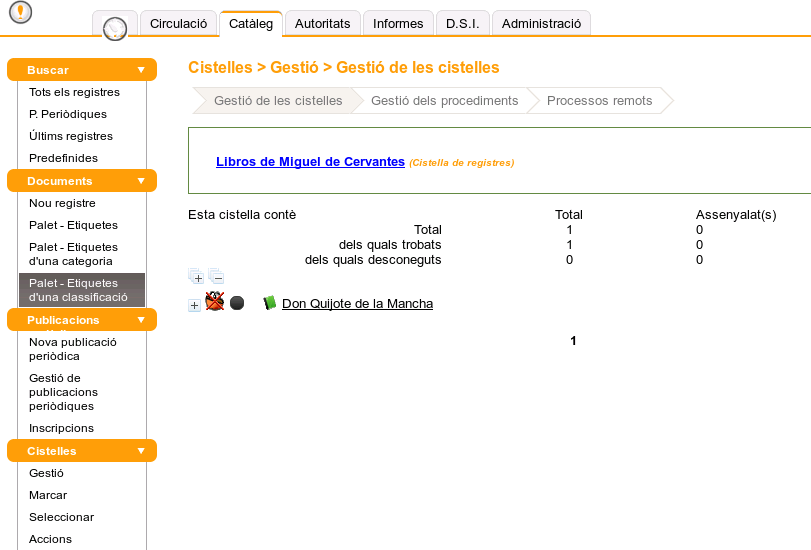
Task: Switch to the Circulació tab
Action: [x=178, y=23]
